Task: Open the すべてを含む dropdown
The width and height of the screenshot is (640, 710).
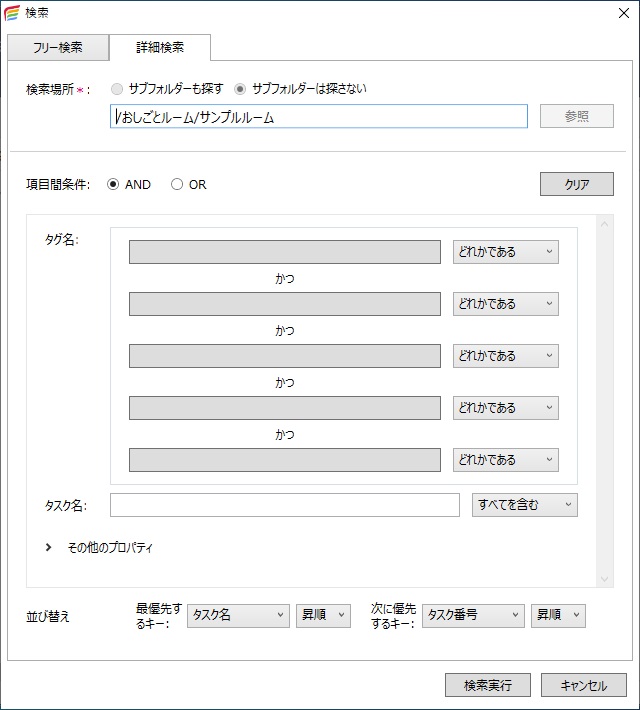Action: 524,505
